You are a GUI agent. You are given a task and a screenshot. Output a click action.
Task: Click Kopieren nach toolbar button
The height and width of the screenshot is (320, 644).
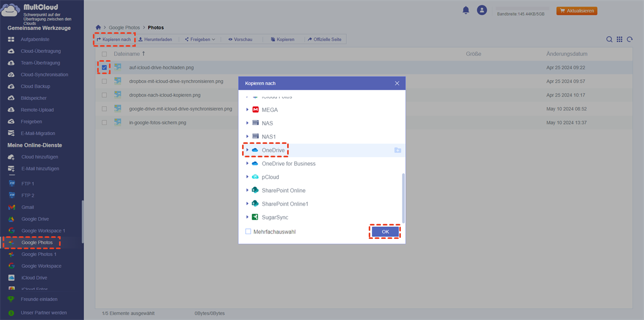coord(113,39)
